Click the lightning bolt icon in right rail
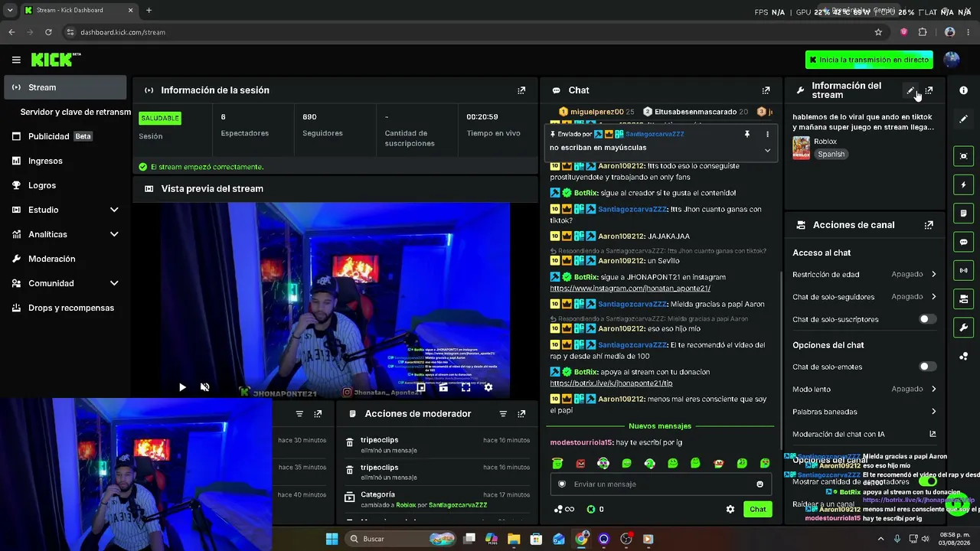Viewport: 980px width, 551px height. tap(963, 184)
